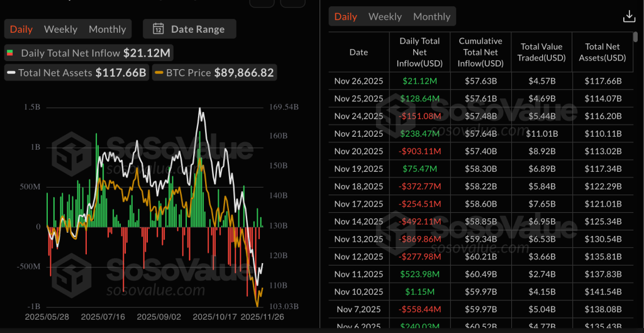This screenshot has width=644, height=333.
Task: Select the Nov 20,2025 table row date
Action: click(358, 151)
